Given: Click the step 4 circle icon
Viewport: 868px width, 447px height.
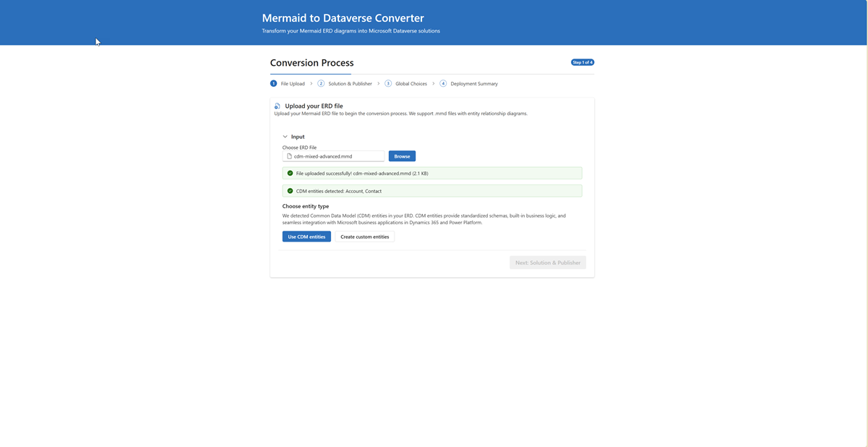Looking at the screenshot, I should coord(443,83).
